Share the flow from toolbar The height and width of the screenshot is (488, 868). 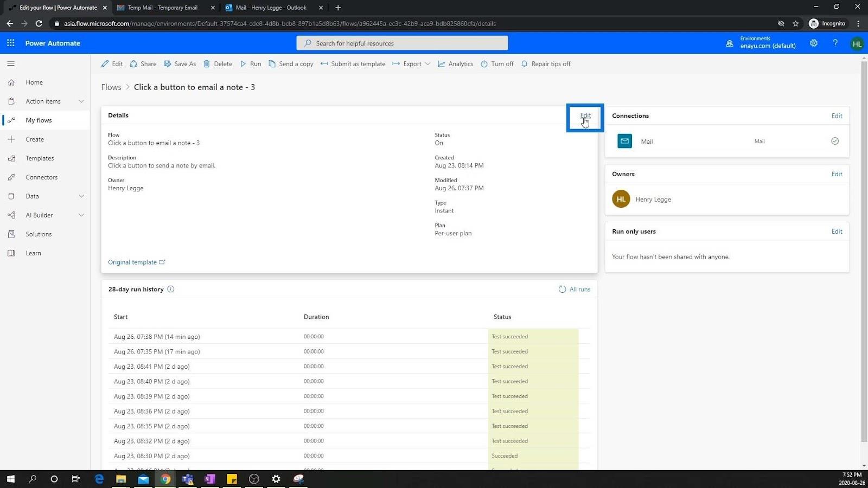click(143, 64)
